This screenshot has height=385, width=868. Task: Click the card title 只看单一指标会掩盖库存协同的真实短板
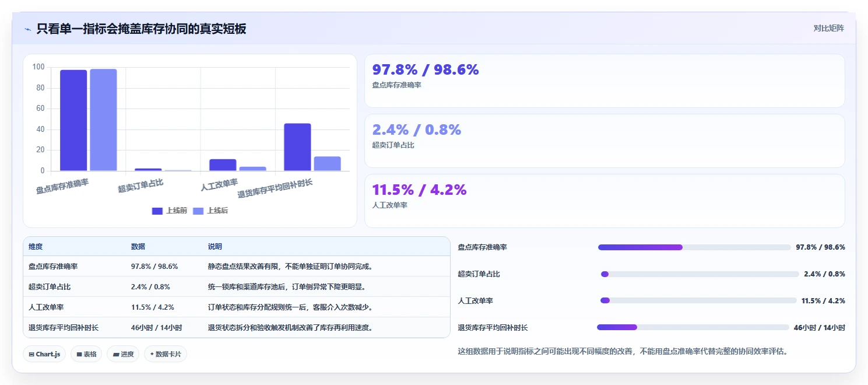point(141,29)
